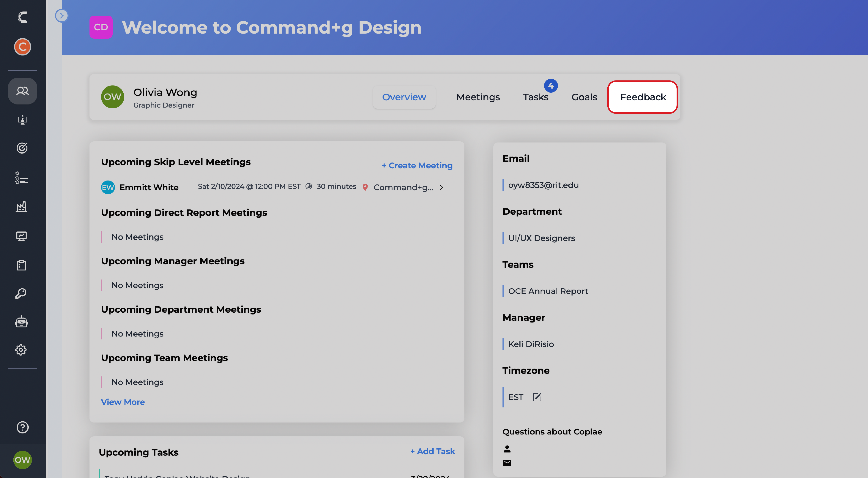The height and width of the screenshot is (478, 868).
Task: Expand the sidebar with arrow toggle
Action: click(x=61, y=15)
